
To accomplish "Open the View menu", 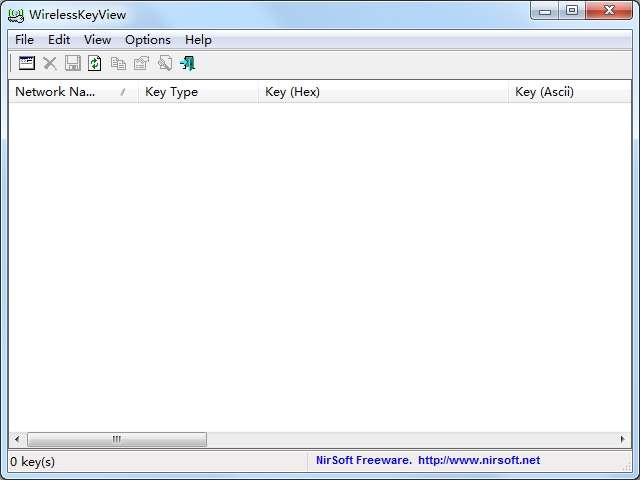I will 97,40.
